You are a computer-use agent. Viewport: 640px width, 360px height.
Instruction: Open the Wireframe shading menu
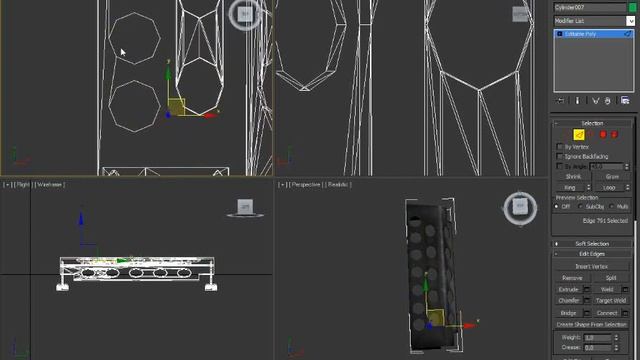[49, 185]
